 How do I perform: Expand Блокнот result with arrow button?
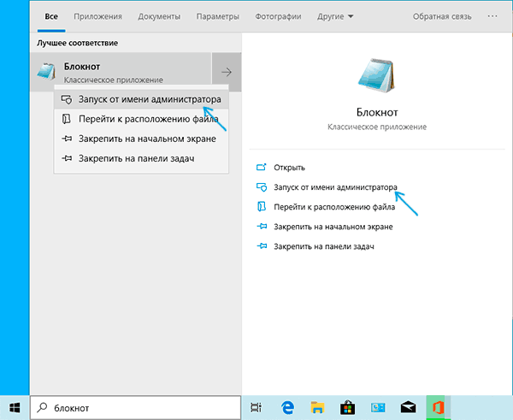point(227,72)
